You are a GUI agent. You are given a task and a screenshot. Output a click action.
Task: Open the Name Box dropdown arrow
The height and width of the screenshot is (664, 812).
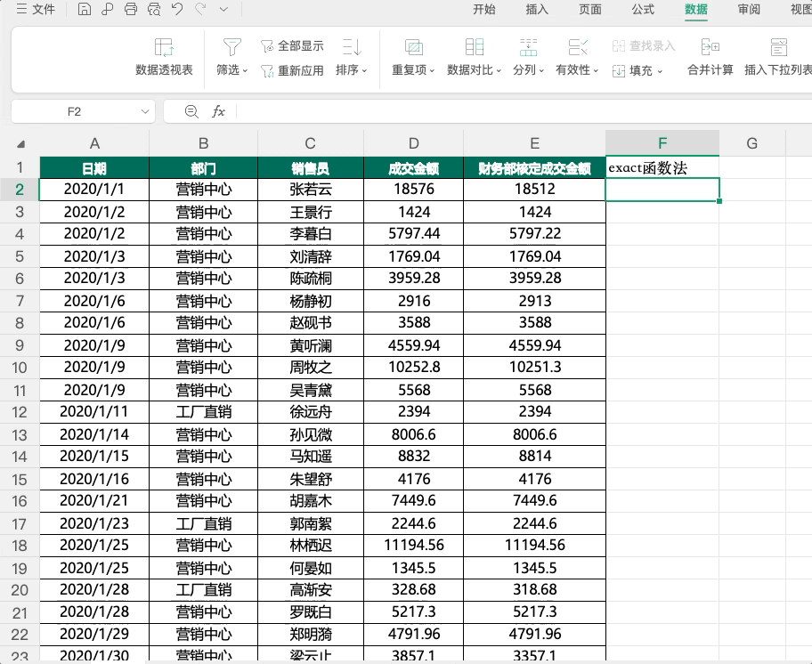(145, 112)
